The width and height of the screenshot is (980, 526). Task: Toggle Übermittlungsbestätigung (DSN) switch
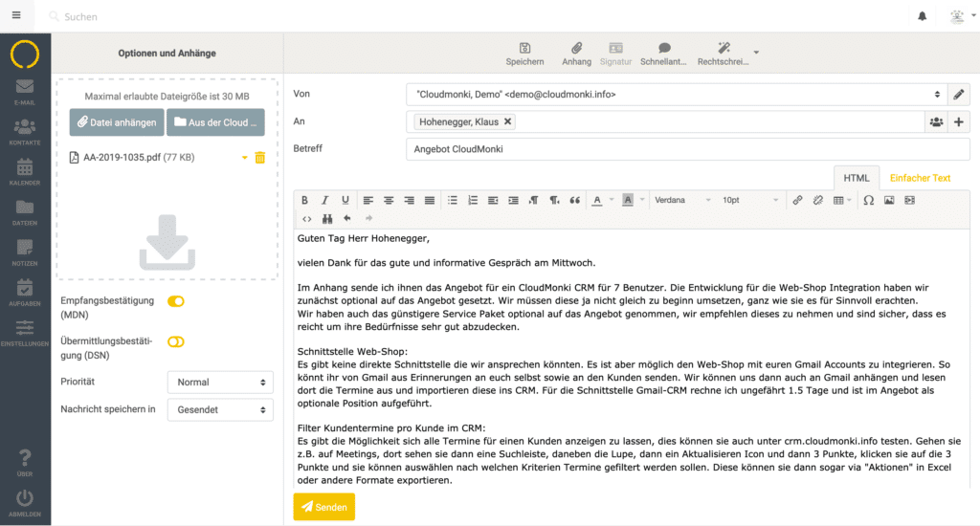point(176,341)
